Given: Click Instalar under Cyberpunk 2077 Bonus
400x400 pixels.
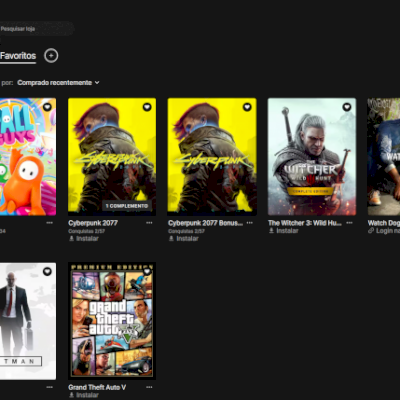Looking at the screenshot, I should point(183,239).
